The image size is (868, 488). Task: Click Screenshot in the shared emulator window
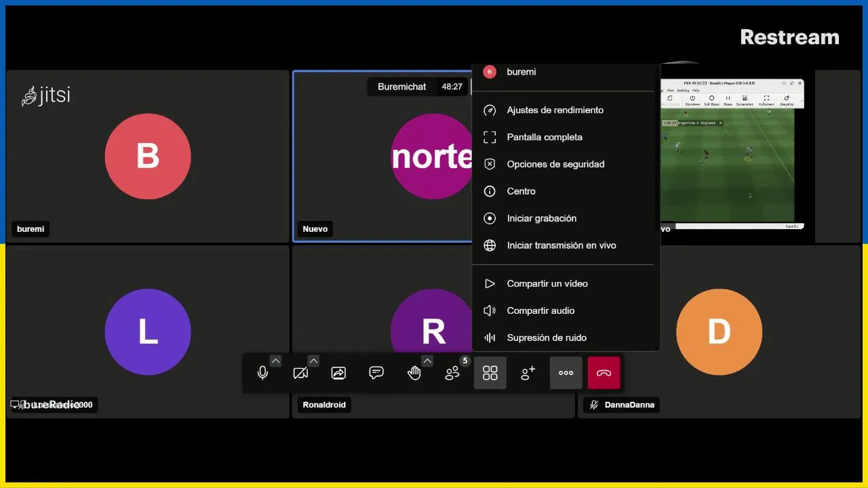[745, 100]
